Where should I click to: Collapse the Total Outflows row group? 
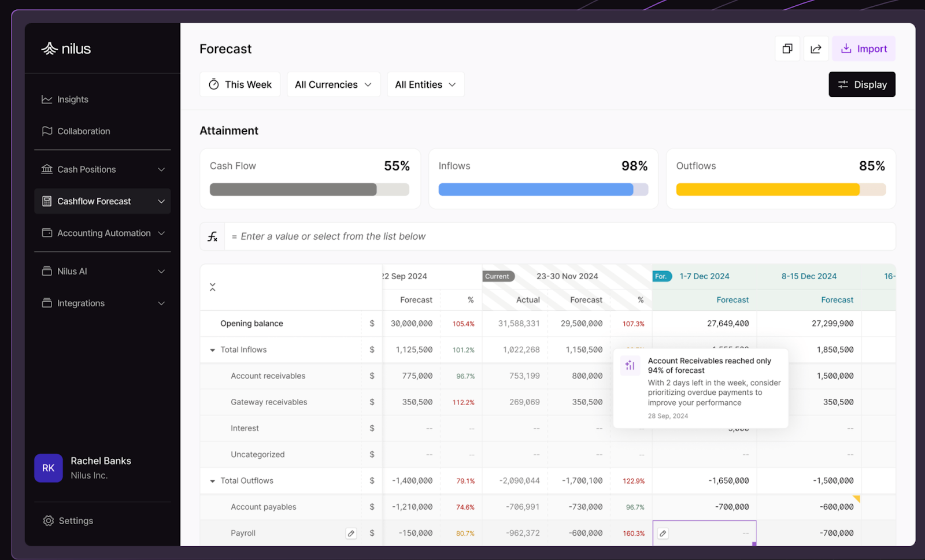pyautogui.click(x=212, y=481)
